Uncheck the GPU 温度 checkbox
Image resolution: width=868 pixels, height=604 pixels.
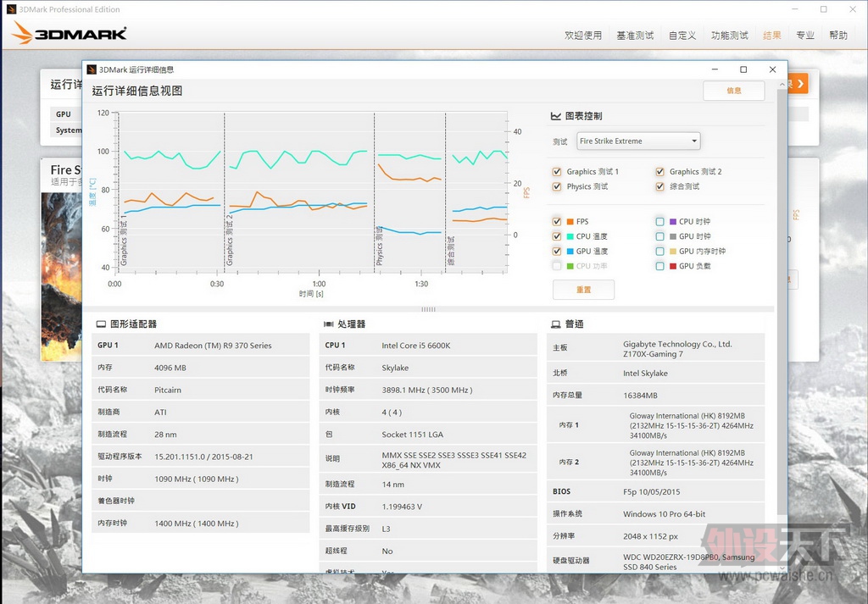click(x=557, y=251)
